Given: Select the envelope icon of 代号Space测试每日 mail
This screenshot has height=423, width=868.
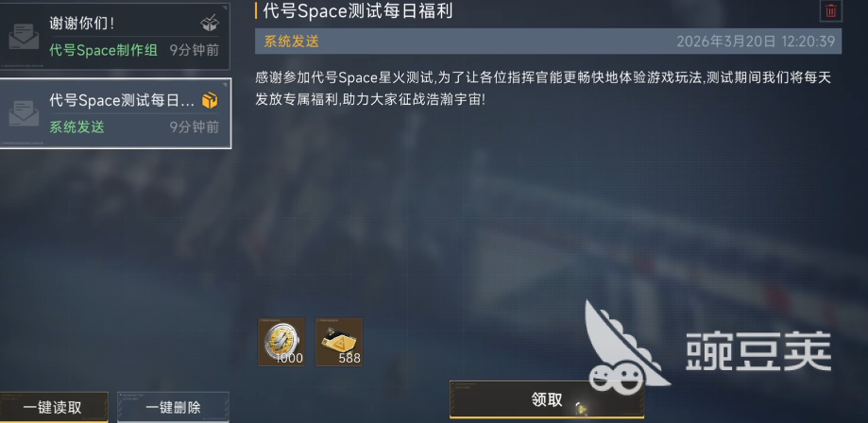Looking at the screenshot, I should (x=24, y=113).
